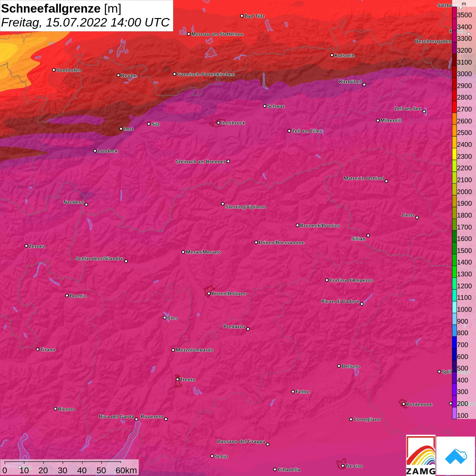Click the Belluno marker dot
476x476 pixels.
(339, 366)
